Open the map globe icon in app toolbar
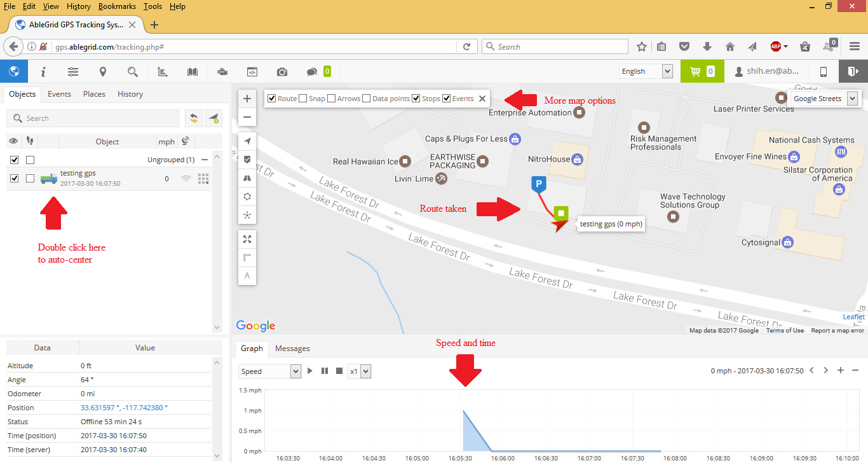This screenshot has width=868, height=463. coord(14,71)
